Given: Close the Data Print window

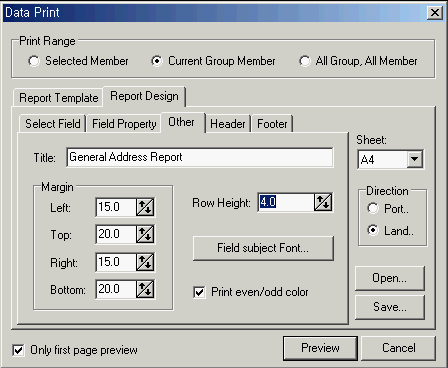Looking at the screenshot, I should [x=435, y=13].
